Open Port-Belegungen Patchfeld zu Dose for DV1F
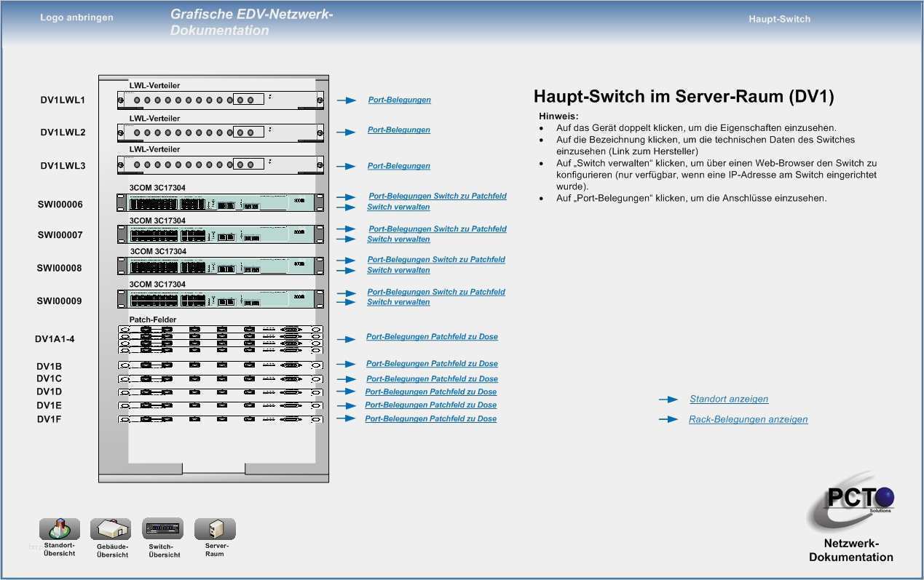This screenshot has width=924, height=580. pos(430,419)
